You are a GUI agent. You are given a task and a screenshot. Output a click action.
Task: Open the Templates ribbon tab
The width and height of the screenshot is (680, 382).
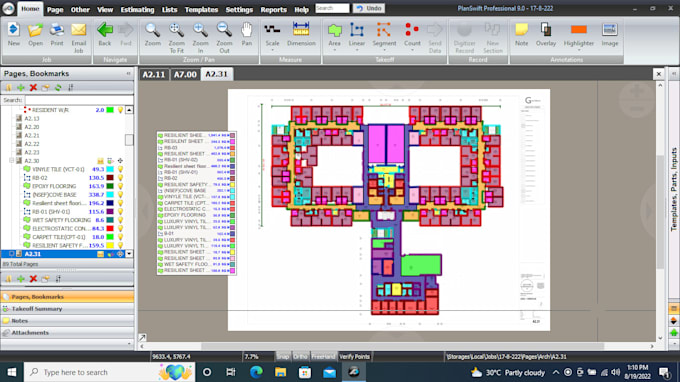click(x=201, y=10)
